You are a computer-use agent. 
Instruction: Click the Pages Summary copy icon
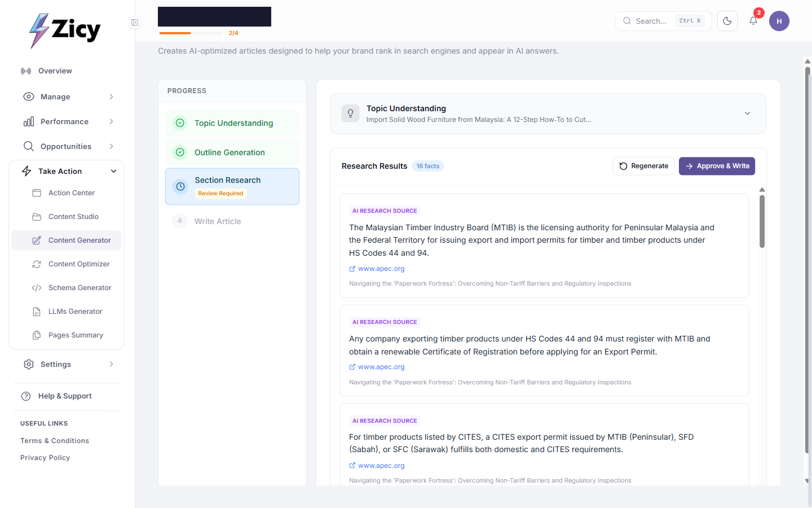coord(37,335)
